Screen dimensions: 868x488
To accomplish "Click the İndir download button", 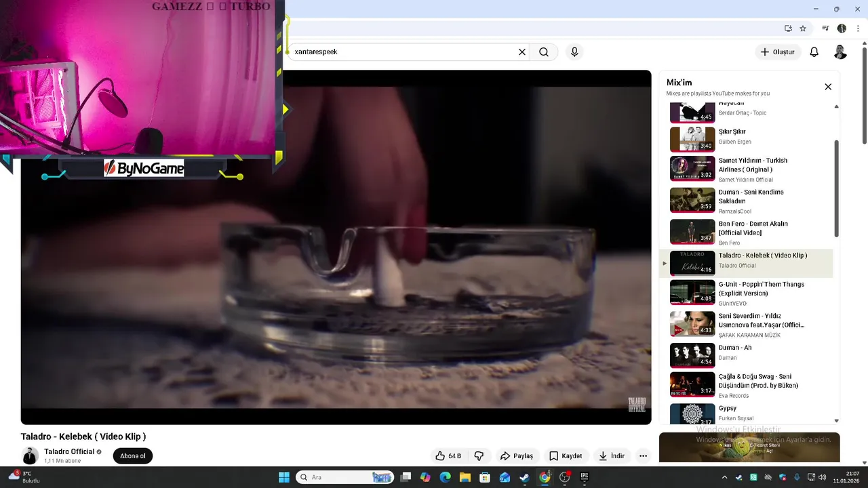I will pyautogui.click(x=611, y=456).
